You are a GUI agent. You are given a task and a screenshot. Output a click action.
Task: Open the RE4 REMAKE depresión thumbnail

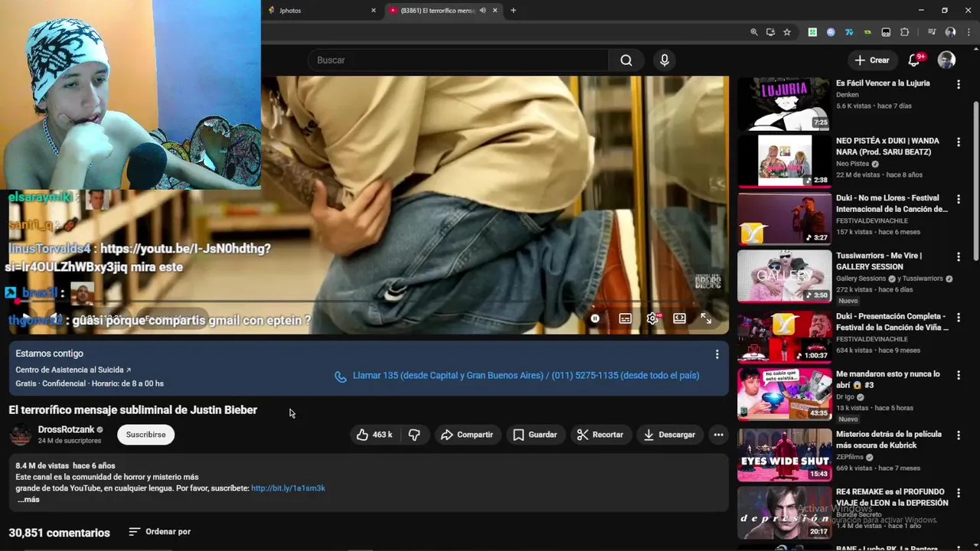click(784, 513)
